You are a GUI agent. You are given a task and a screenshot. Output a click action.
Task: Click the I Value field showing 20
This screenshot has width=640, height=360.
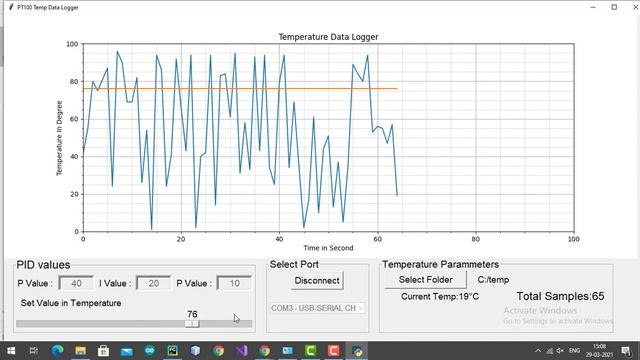click(x=153, y=283)
